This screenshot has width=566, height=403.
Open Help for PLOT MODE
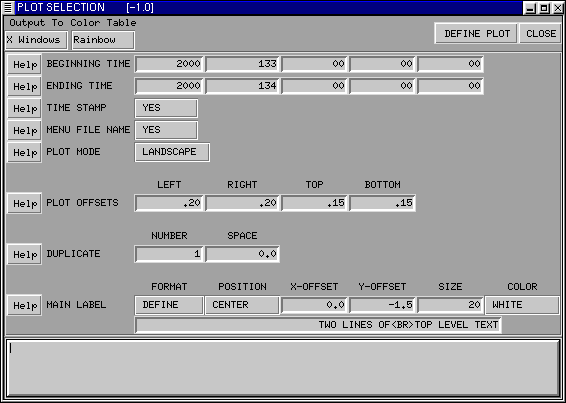pyautogui.click(x=24, y=153)
